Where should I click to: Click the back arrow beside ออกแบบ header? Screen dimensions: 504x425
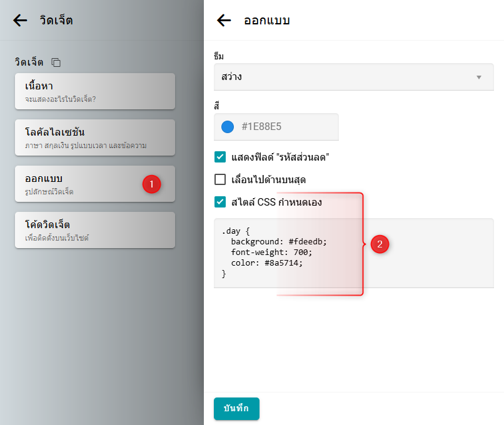224,21
